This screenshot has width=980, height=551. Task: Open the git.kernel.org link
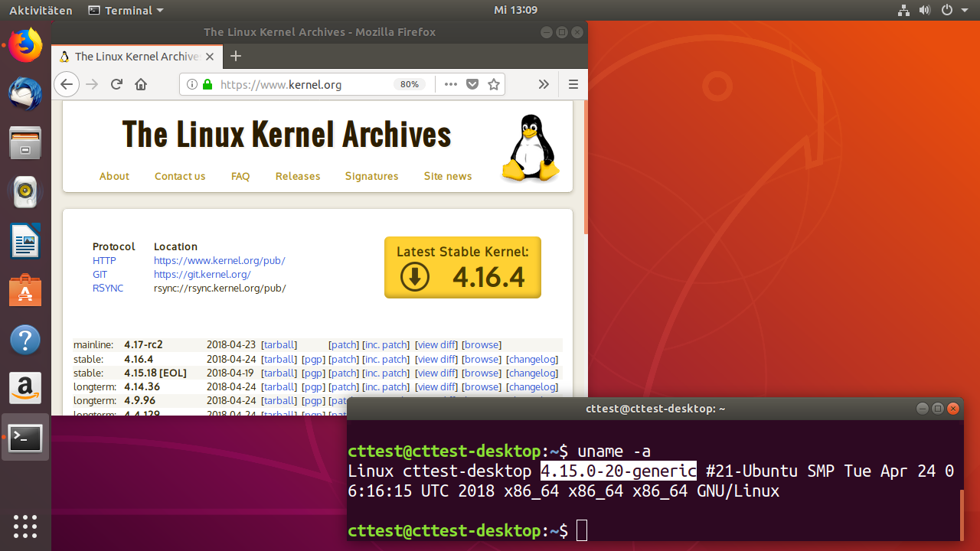pos(202,274)
